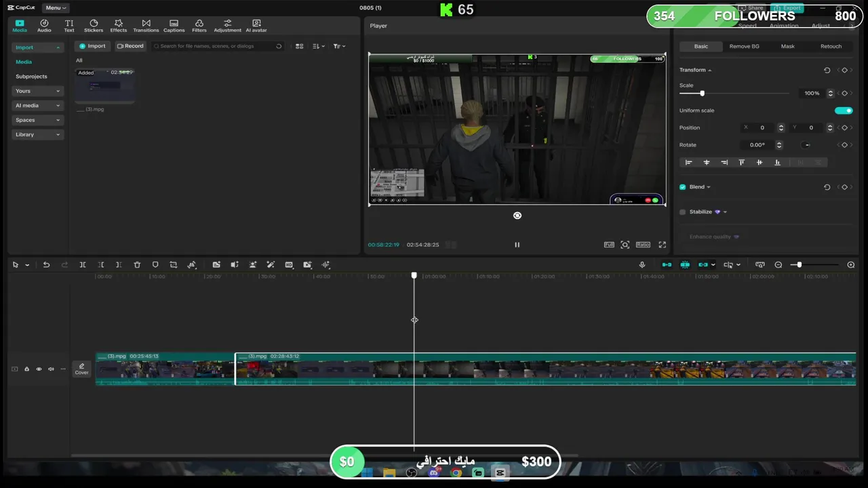Align clip to left edge
Screen dimensions: 868x488
pos(689,163)
